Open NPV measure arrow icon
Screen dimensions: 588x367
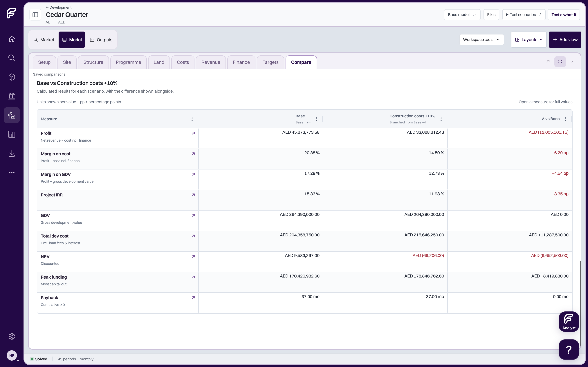click(x=193, y=256)
